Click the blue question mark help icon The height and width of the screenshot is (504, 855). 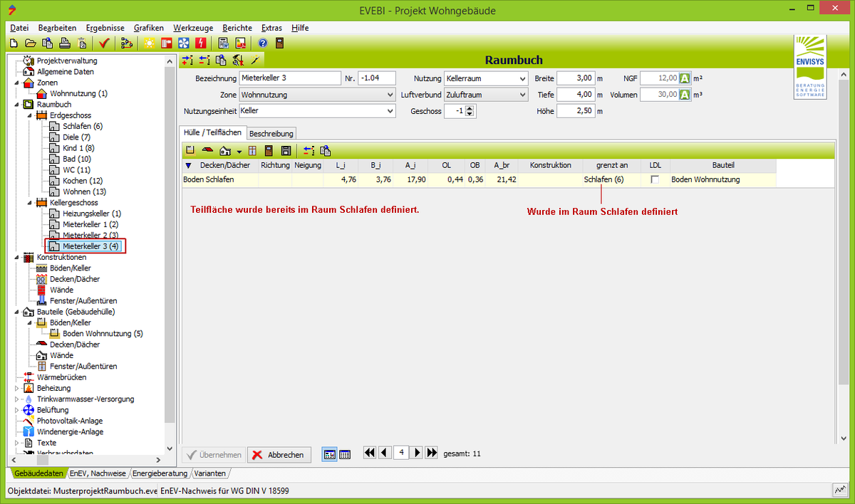point(262,43)
